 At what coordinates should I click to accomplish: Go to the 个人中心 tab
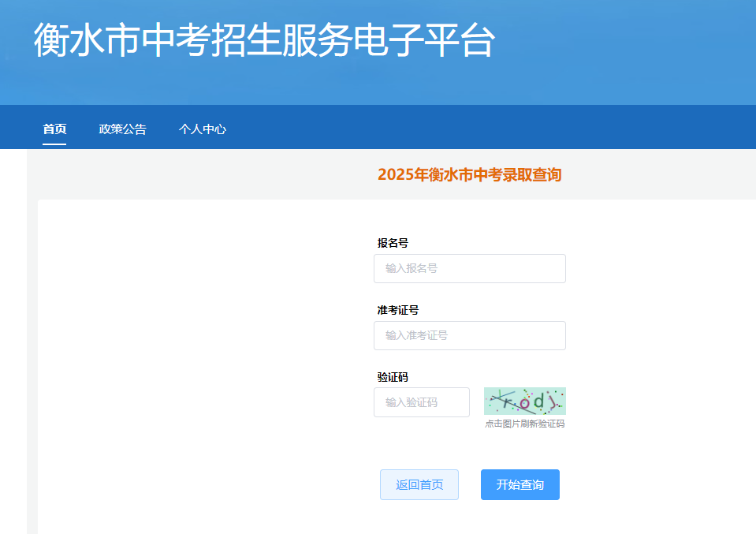pos(203,129)
